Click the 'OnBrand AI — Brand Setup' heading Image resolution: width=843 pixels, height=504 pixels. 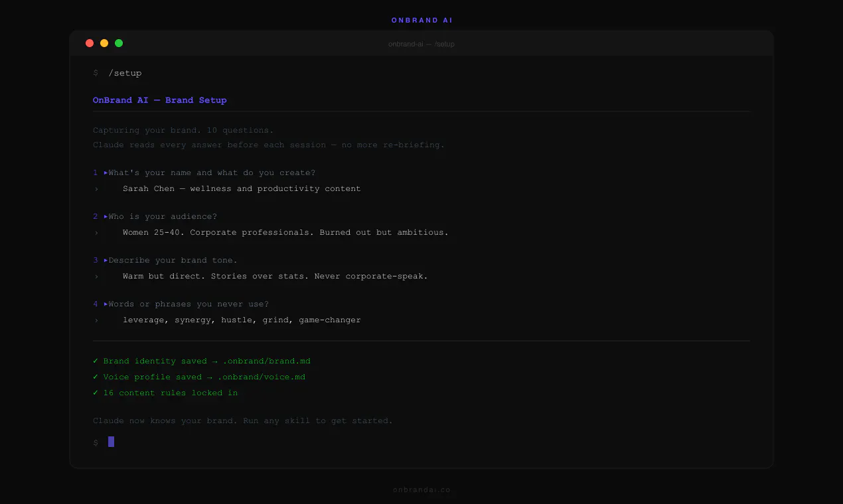coord(160,100)
